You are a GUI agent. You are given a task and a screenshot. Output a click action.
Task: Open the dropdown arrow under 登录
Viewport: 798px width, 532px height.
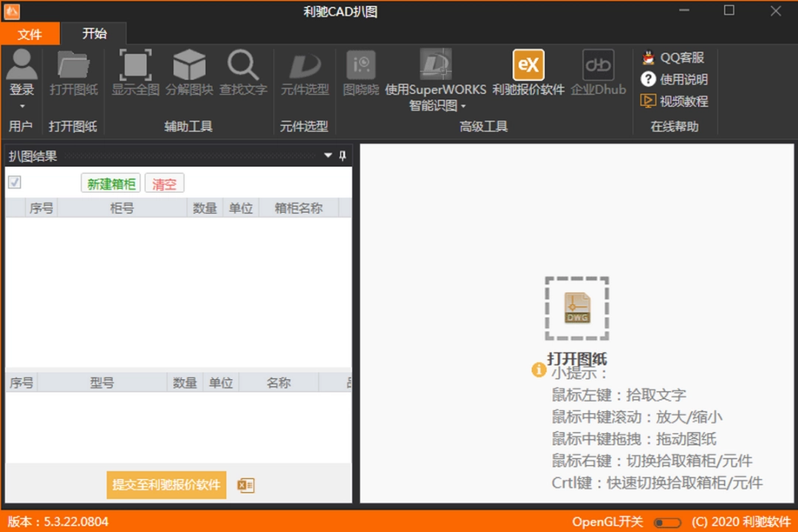(22, 106)
